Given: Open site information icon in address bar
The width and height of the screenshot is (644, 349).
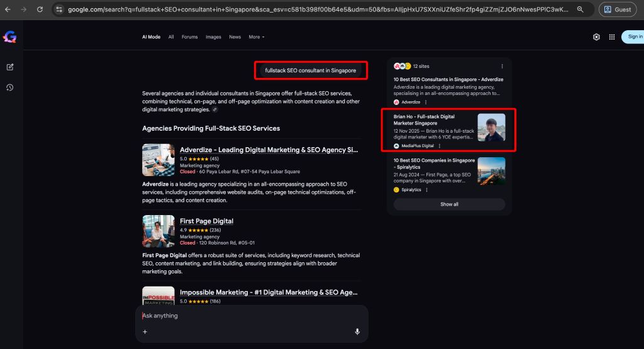Looking at the screenshot, I should coord(59,9).
